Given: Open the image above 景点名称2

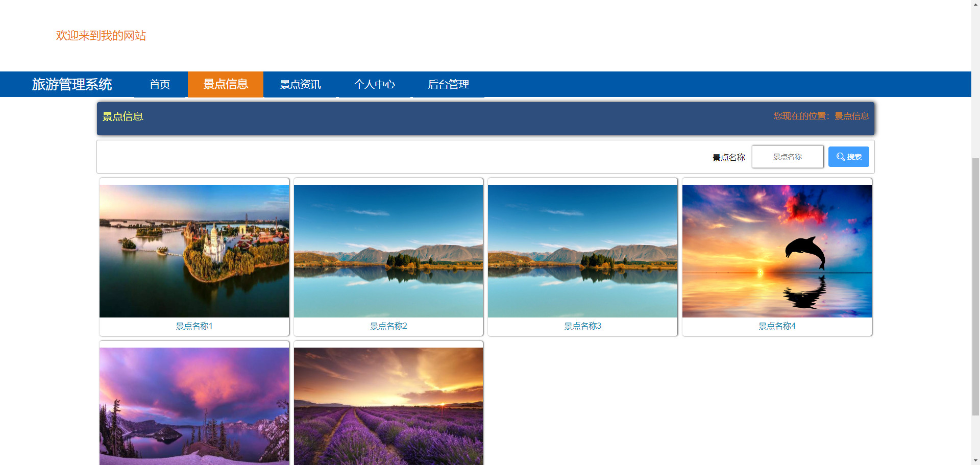Looking at the screenshot, I should [x=388, y=251].
